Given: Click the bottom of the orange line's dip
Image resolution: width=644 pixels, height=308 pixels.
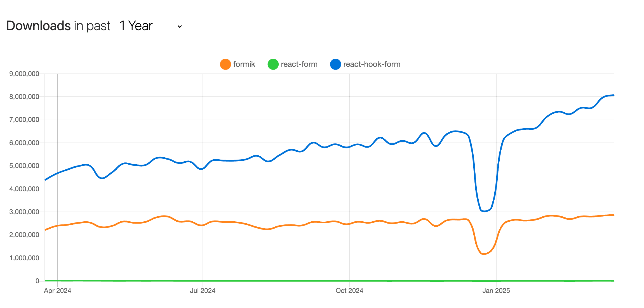Looking at the screenshot, I should [484, 254].
